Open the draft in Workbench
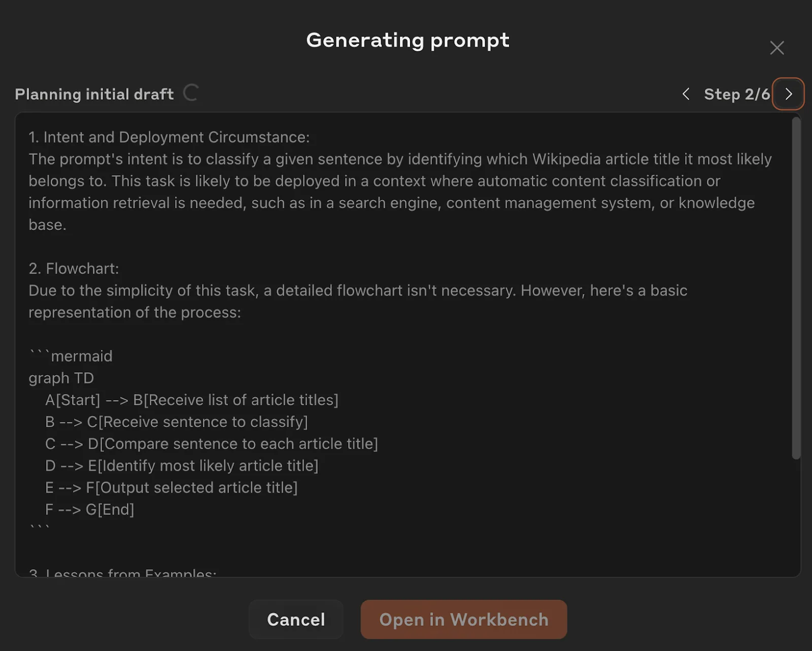Image resolution: width=812 pixels, height=651 pixels. [463, 619]
